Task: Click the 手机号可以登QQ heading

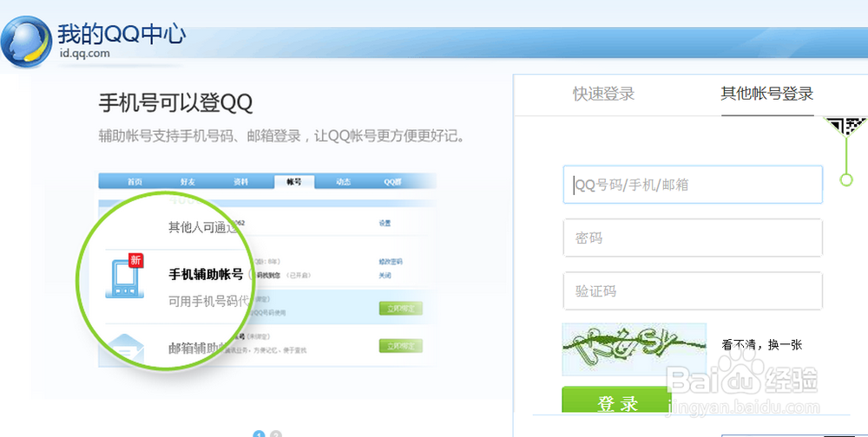Action: 175,103
